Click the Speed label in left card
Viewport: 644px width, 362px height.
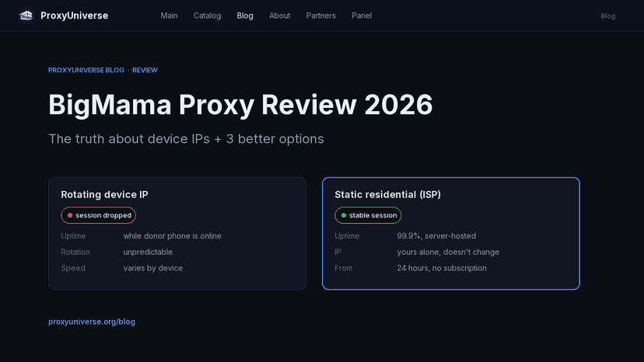(x=73, y=268)
